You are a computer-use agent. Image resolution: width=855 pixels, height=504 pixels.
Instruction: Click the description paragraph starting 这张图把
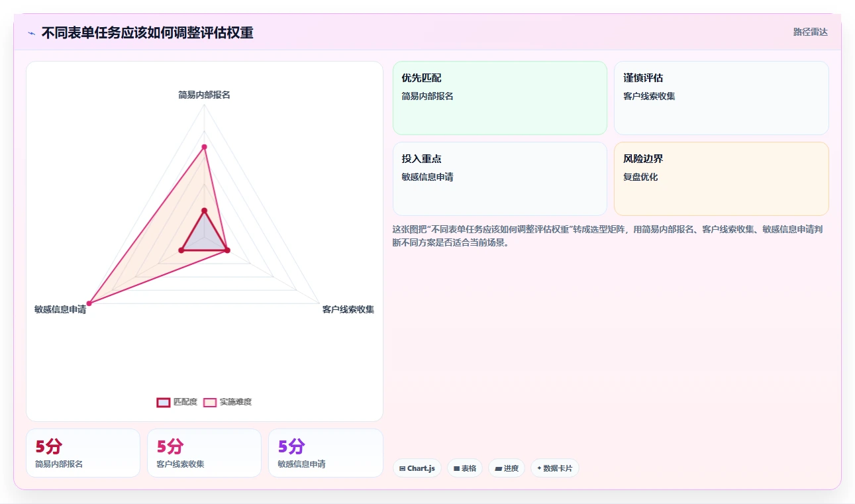607,236
